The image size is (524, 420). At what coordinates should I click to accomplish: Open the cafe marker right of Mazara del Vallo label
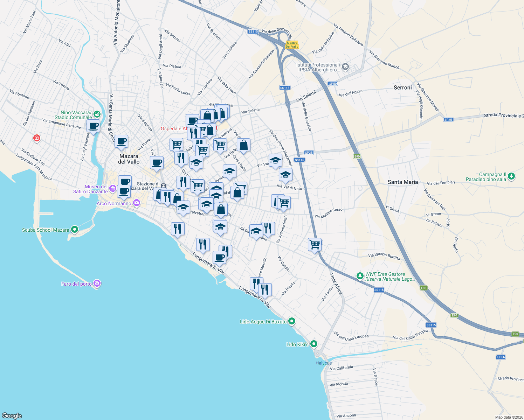pos(157,163)
